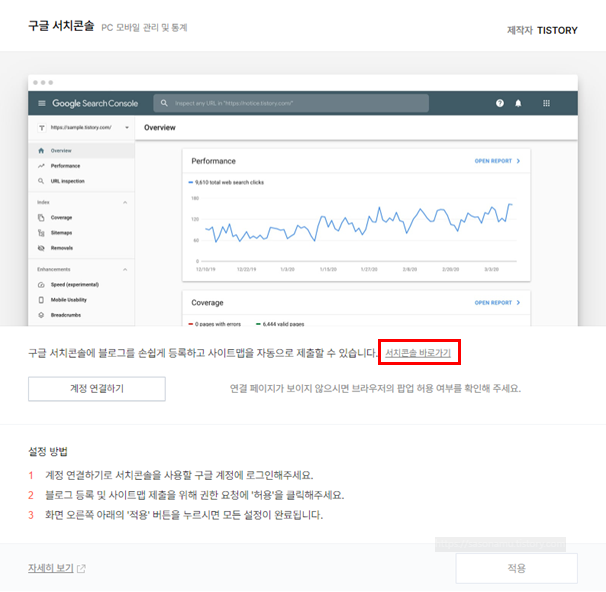Viewport: 606px width, 592px height.
Task: Click the 설정 방법 heading
Action: (48, 451)
